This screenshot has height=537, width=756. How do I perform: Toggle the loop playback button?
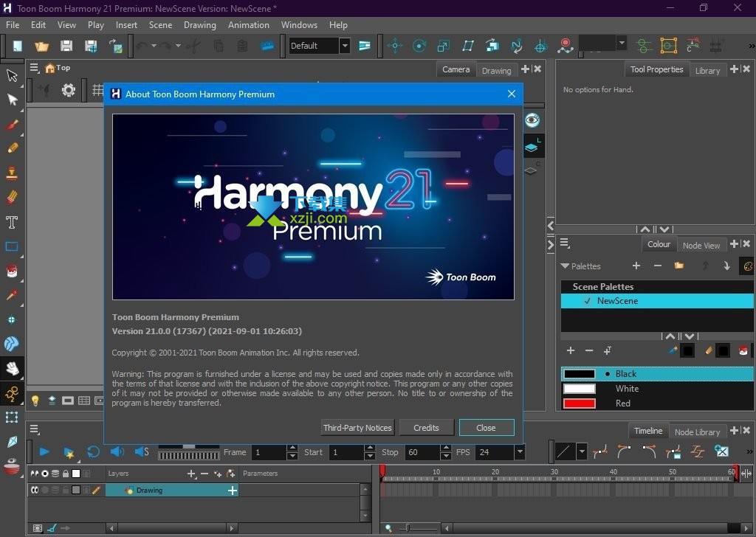click(x=93, y=451)
